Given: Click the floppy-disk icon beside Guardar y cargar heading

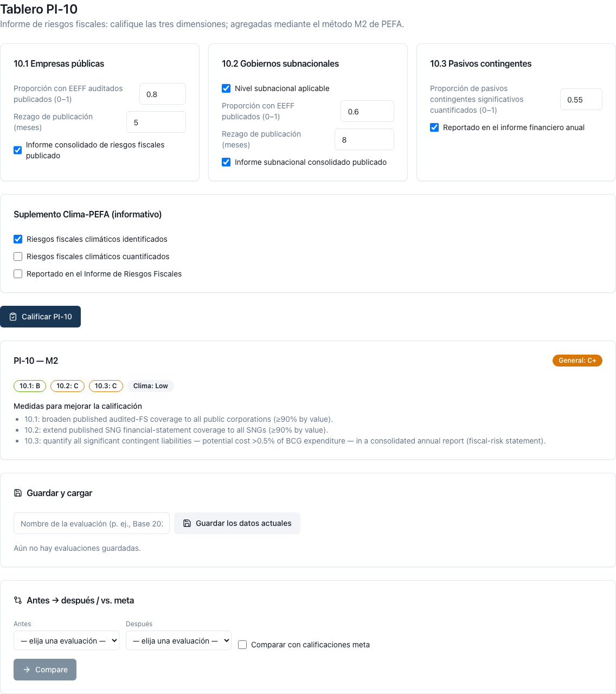Looking at the screenshot, I should [x=18, y=493].
